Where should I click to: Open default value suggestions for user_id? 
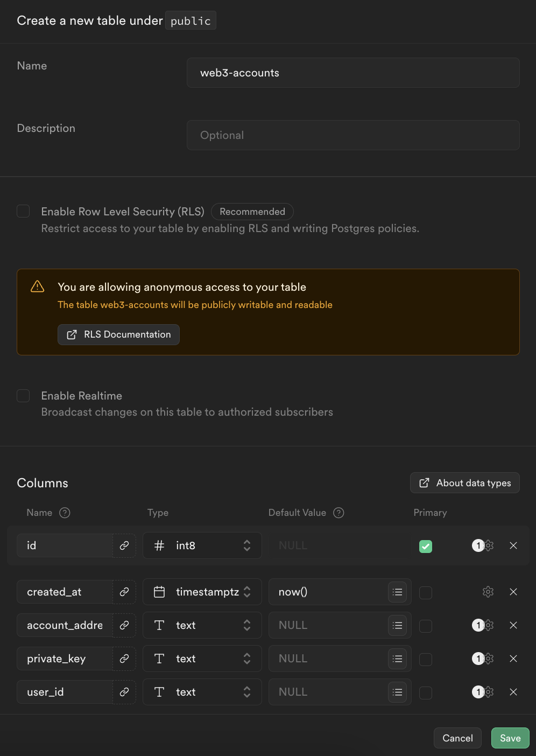(x=398, y=692)
